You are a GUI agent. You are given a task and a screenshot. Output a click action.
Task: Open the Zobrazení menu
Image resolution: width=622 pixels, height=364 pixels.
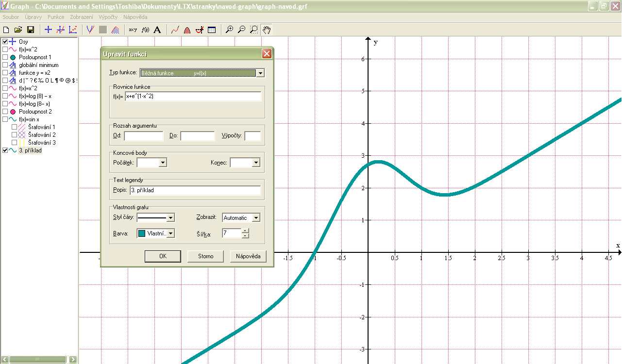[x=82, y=17]
